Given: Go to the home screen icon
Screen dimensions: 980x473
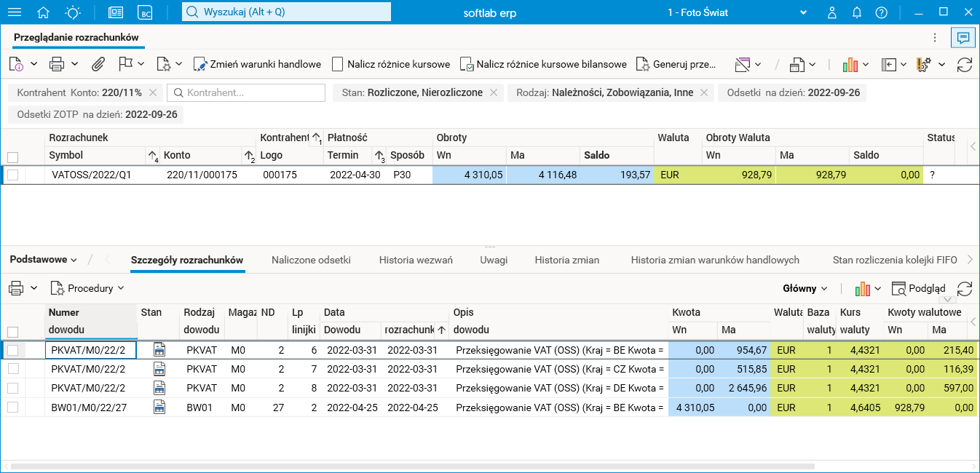Looking at the screenshot, I should tap(44, 12).
